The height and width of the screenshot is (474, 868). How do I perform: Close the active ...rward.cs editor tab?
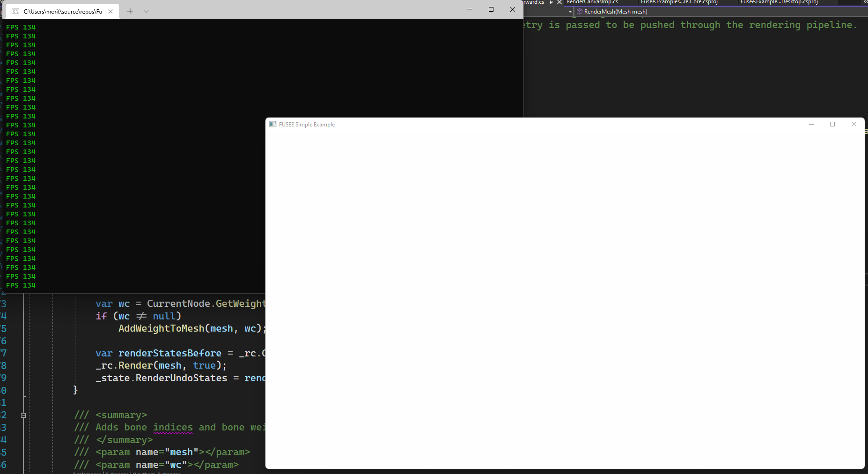coord(559,2)
